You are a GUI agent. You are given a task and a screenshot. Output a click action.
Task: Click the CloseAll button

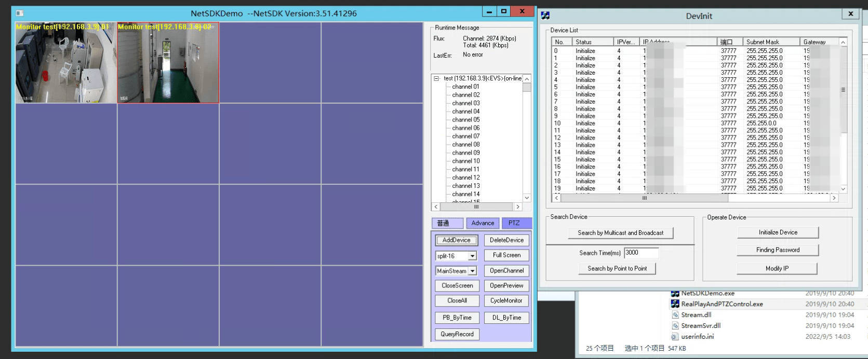pos(457,300)
